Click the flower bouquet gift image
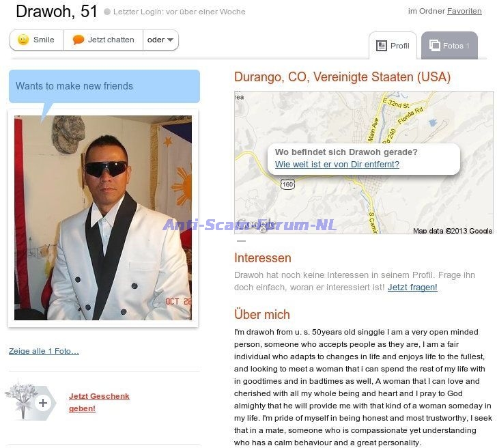 23,401
